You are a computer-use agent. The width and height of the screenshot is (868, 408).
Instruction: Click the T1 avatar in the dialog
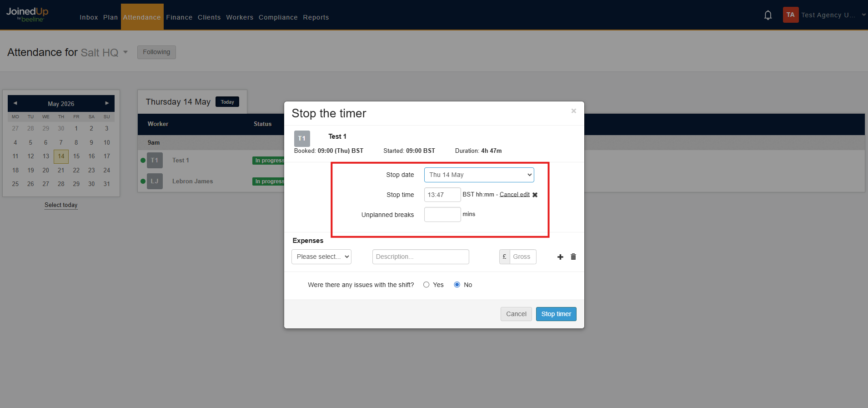(302, 138)
